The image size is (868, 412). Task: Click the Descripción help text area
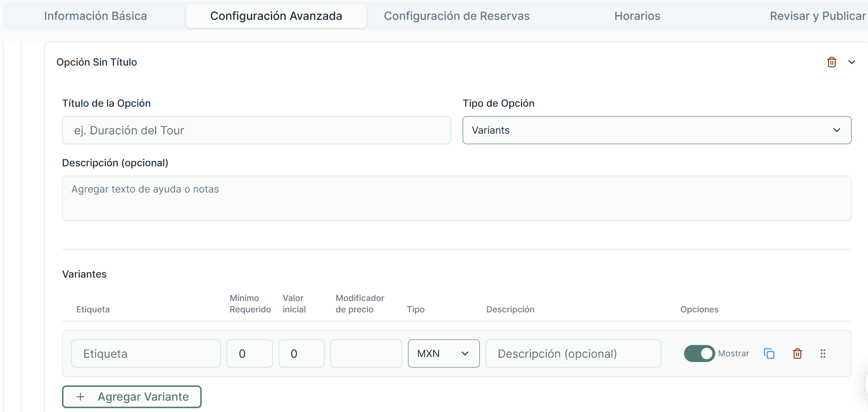tap(456, 198)
